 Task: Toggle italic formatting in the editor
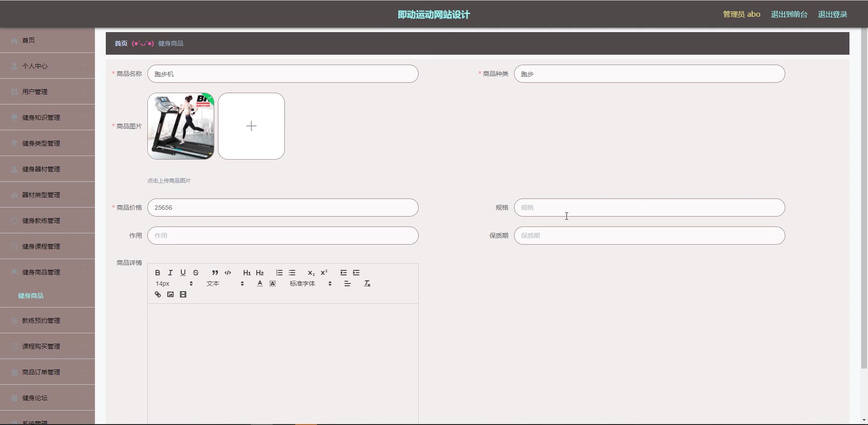tap(170, 273)
